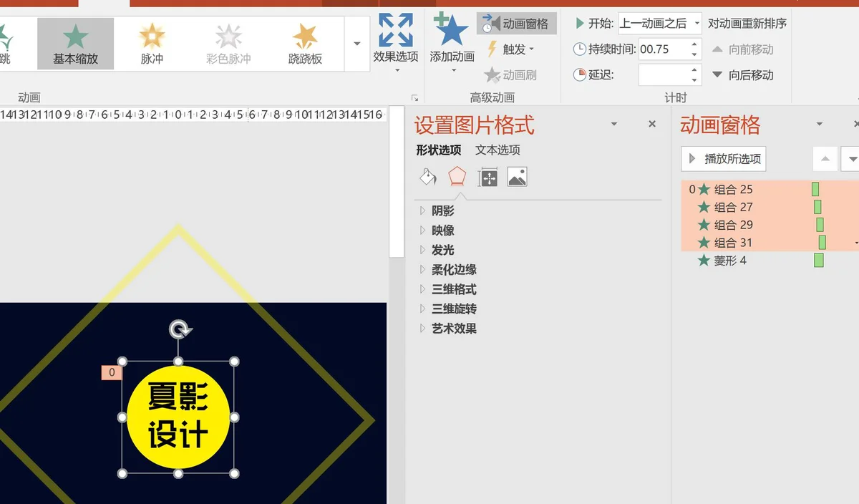Viewport: 859px width, 504px height.
Task: Select 组合 29 animation entry
Action: 770,225
